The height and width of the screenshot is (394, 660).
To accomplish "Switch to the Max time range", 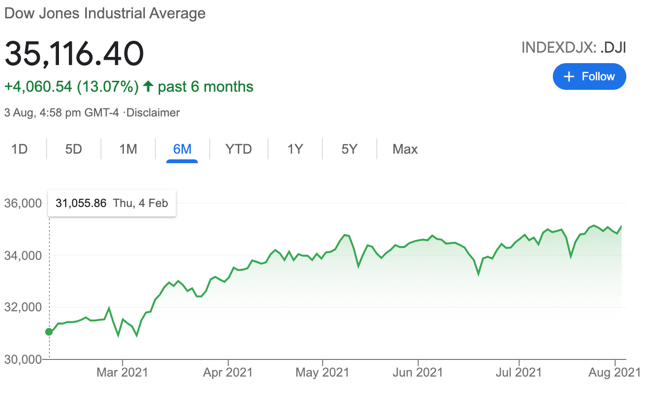I will 405,149.
